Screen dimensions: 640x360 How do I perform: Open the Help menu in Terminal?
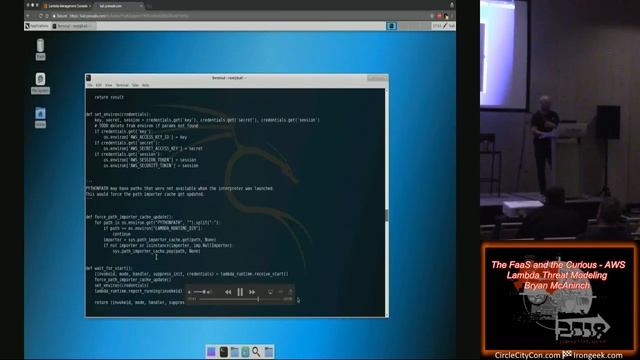tap(145, 85)
